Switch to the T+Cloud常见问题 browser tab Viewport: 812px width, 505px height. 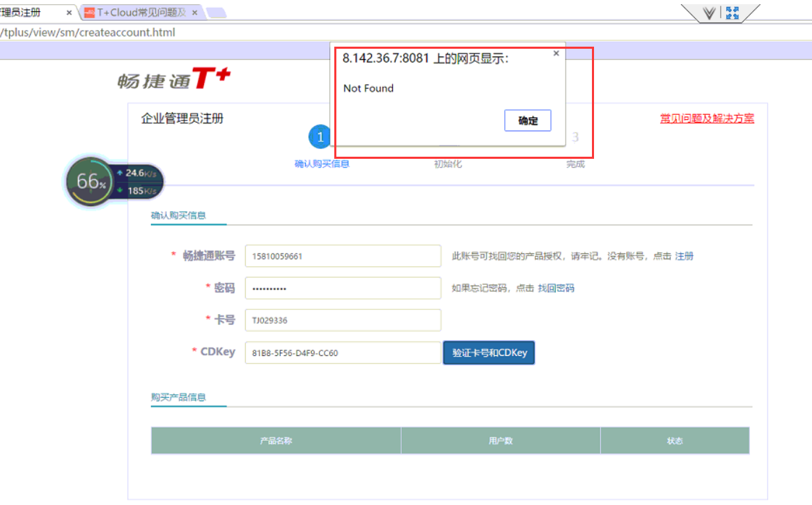point(141,13)
